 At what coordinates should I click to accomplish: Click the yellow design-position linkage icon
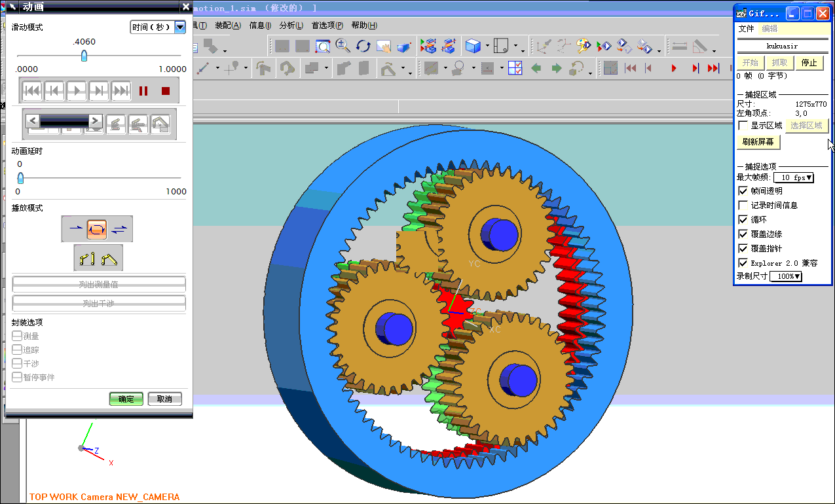[x=86, y=259]
